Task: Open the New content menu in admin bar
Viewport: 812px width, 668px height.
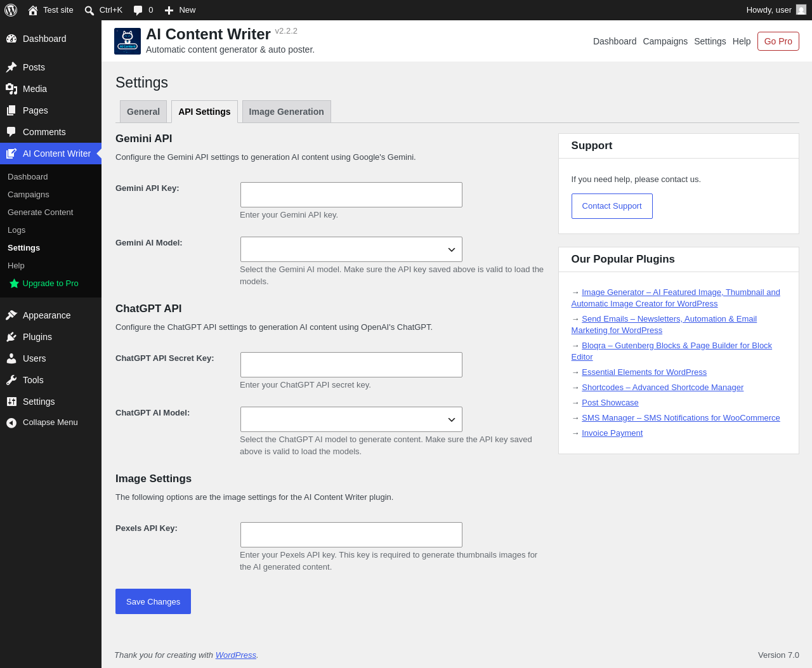Action: (180, 10)
